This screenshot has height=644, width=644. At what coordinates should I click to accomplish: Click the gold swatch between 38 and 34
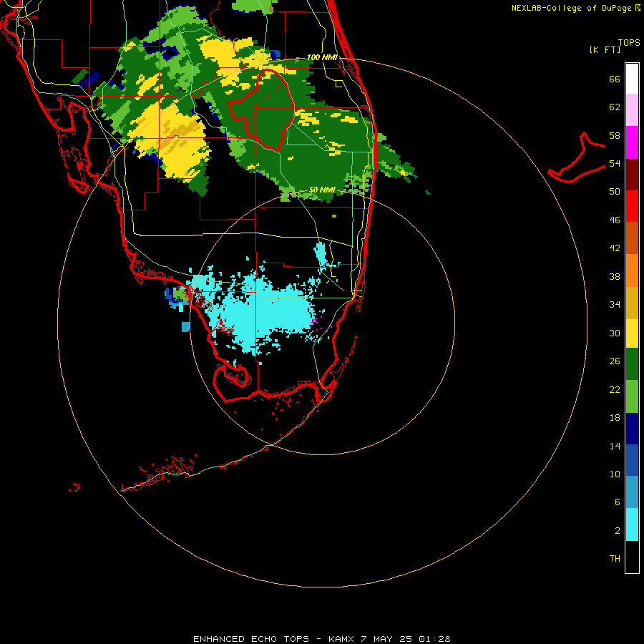[632, 303]
